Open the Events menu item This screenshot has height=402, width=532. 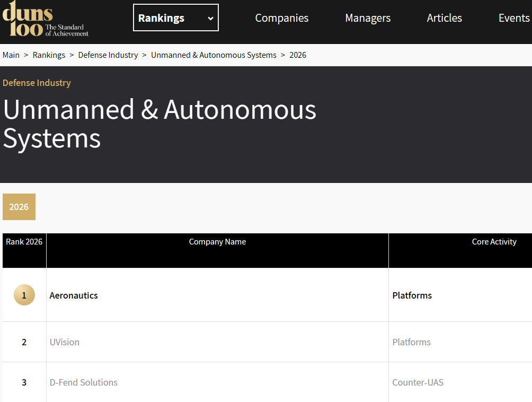point(514,18)
